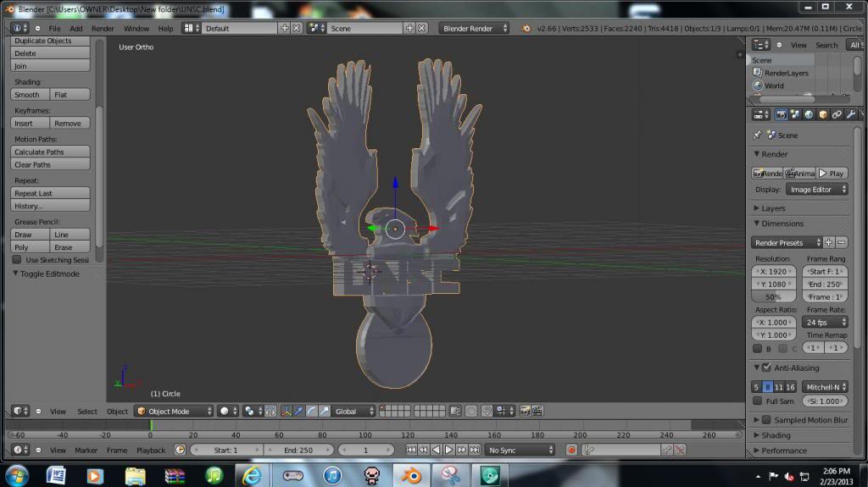The width and height of the screenshot is (868, 487).
Task: Enable the Full Sample checkbox
Action: click(758, 401)
